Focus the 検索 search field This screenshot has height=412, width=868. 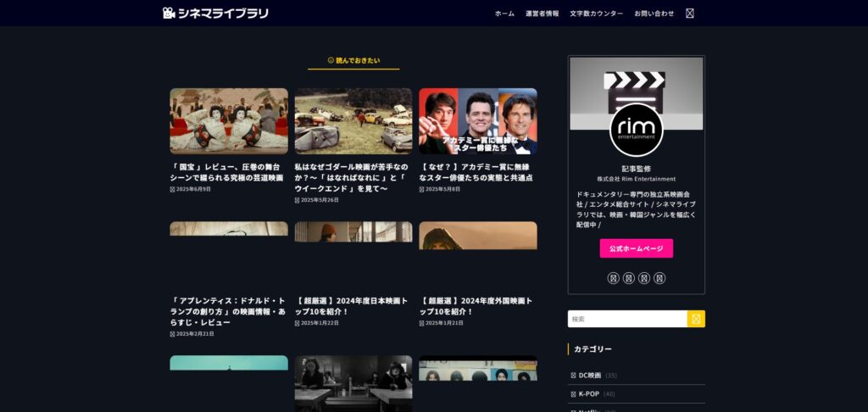click(x=627, y=319)
